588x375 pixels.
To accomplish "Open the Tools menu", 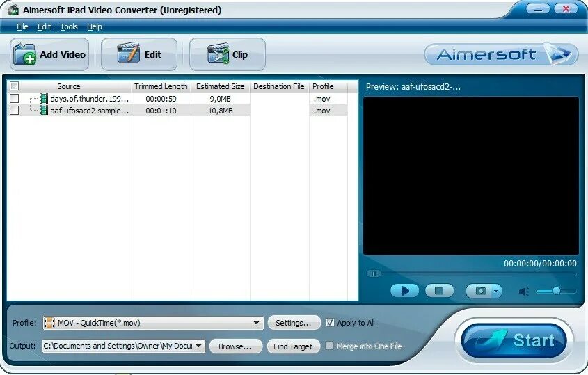I will [69, 26].
